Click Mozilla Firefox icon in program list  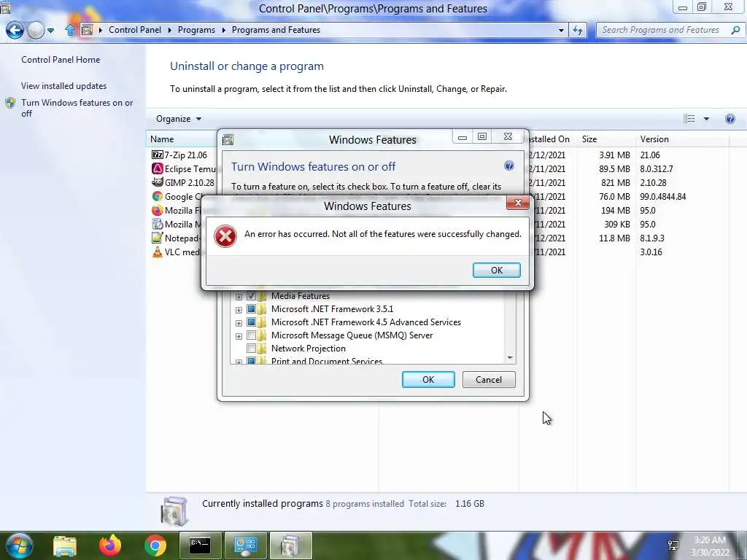point(158,210)
